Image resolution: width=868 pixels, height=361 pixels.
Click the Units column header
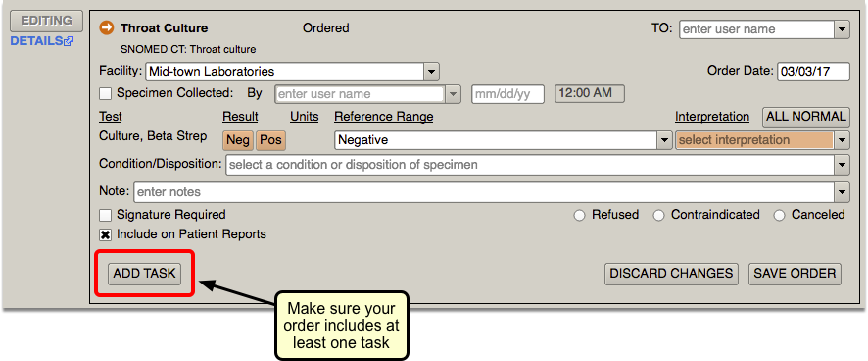coord(305,117)
